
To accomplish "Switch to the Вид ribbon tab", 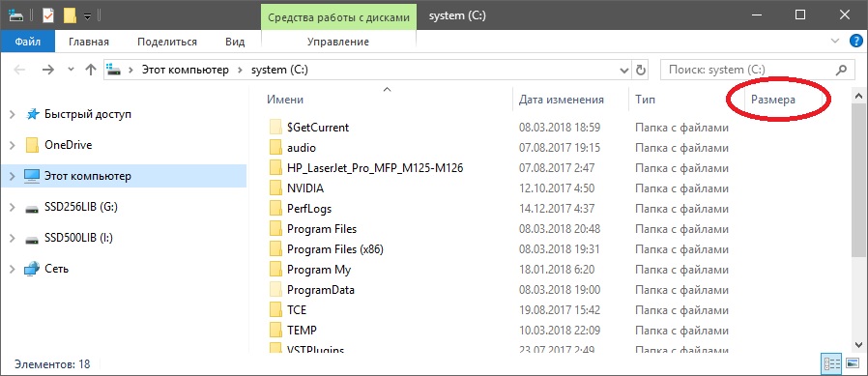I will click(235, 42).
